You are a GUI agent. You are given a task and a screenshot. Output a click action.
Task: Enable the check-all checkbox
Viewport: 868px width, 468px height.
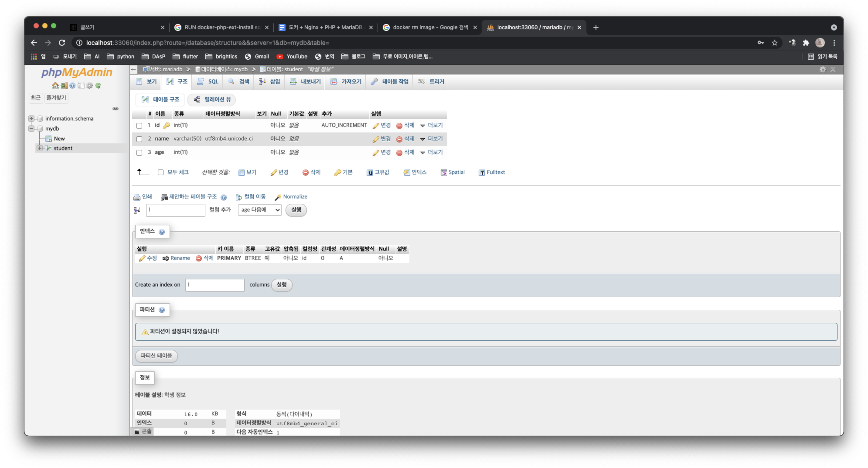[x=161, y=172]
